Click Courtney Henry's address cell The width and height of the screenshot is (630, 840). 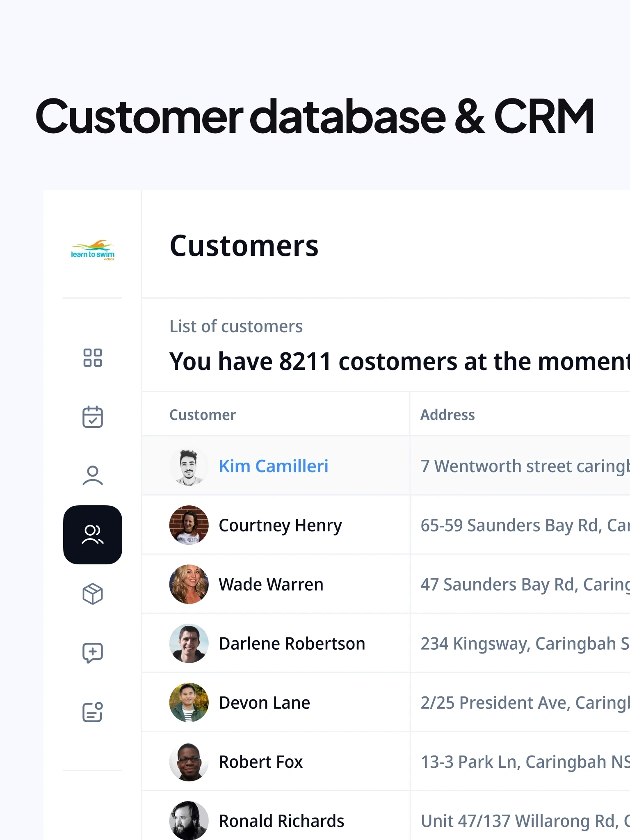coord(521,525)
